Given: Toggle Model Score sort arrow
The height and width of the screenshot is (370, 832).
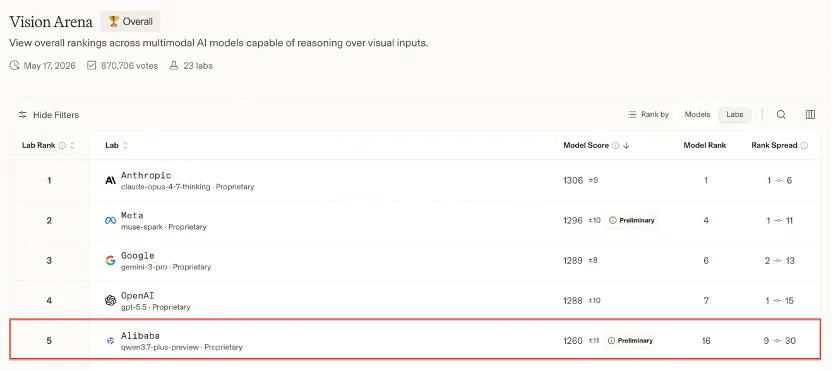Looking at the screenshot, I should (626, 145).
